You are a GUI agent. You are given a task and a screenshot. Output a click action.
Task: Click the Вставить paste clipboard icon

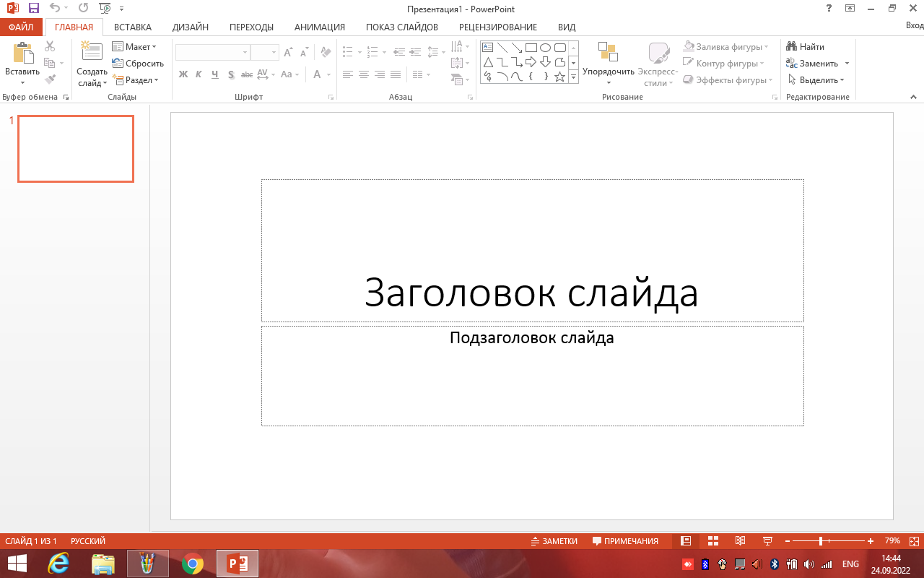(22, 54)
